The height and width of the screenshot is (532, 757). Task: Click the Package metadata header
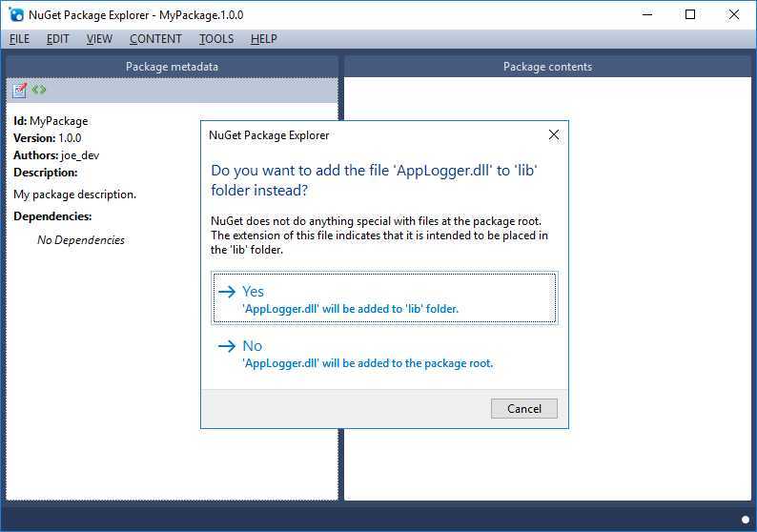click(x=172, y=67)
